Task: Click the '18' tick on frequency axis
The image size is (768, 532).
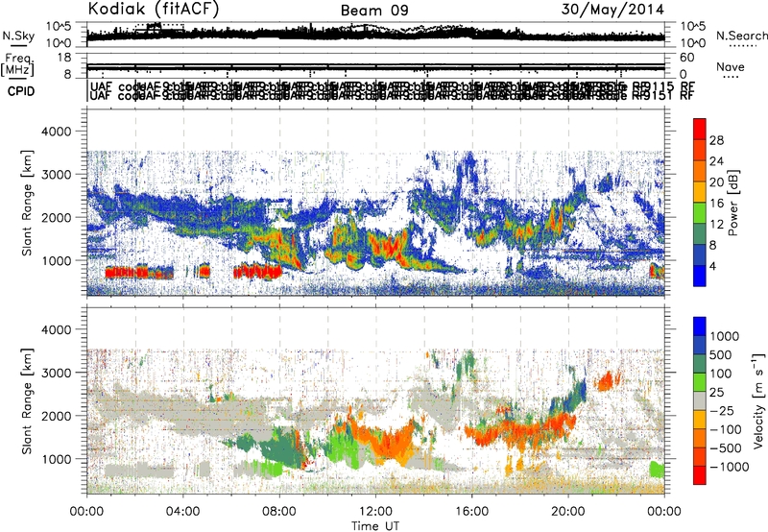Action: 64,58
